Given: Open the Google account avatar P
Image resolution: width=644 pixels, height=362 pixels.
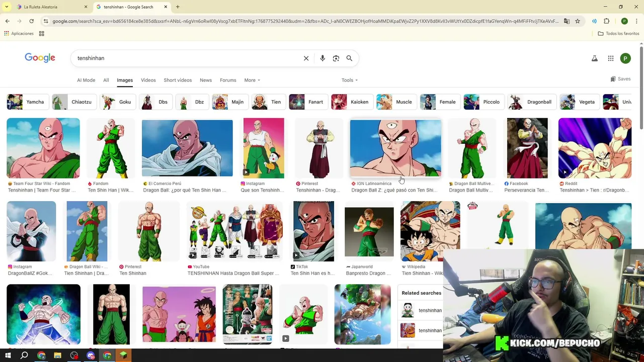Looking at the screenshot, I should pyautogui.click(x=625, y=58).
